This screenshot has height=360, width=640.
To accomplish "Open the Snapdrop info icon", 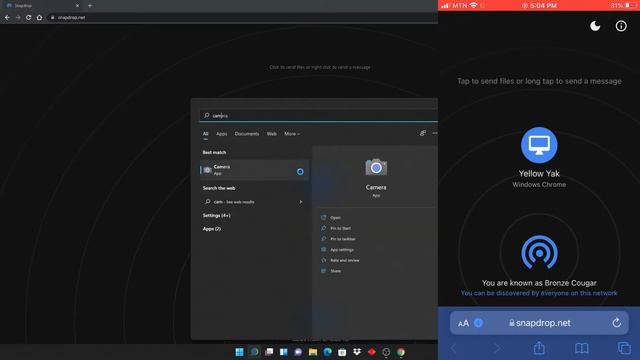I will pos(621,26).
